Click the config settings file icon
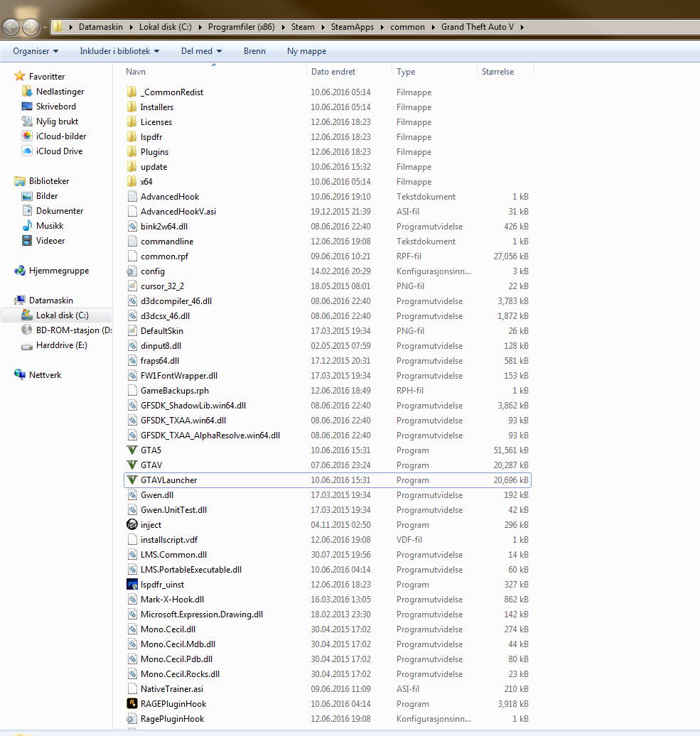Image resolution: width=700 pixels, height=736 pixels. (x=132, y=271)
